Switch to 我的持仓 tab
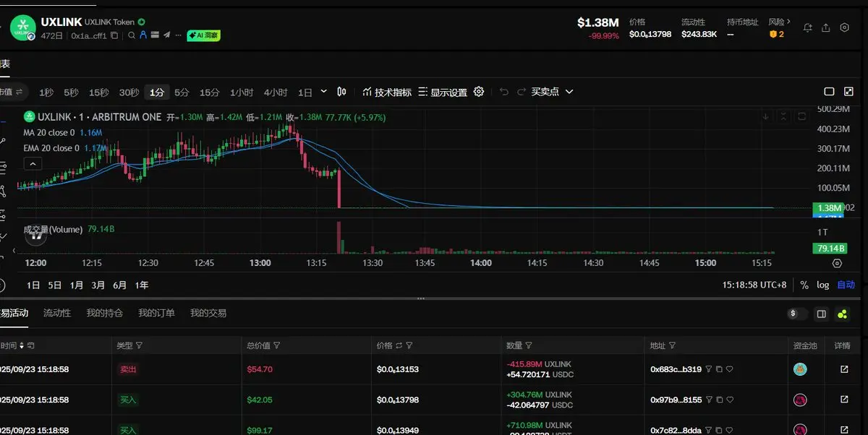The width and height of the screenshot is (868, 435). point(104,313)
